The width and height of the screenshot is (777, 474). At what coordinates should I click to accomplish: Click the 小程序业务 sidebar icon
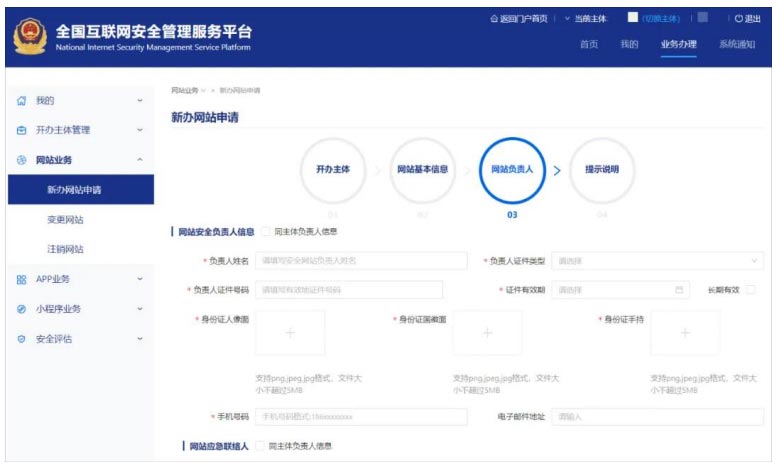tap(21, 309)
